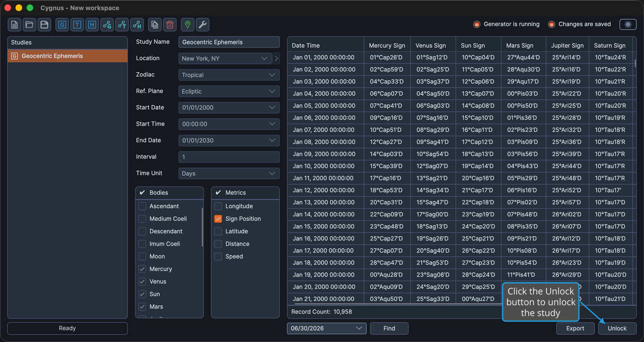Uncheck the Mars checkbox
The image size is (644, 342).
pos(142,307)
